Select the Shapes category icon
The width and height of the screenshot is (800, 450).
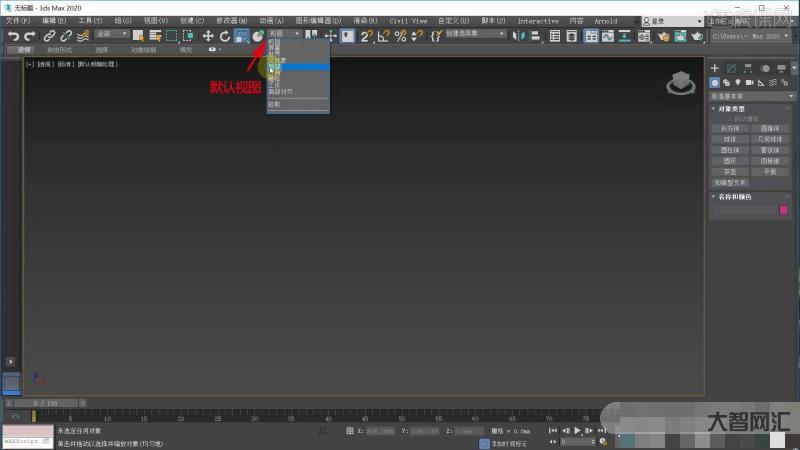click(727, 83)
